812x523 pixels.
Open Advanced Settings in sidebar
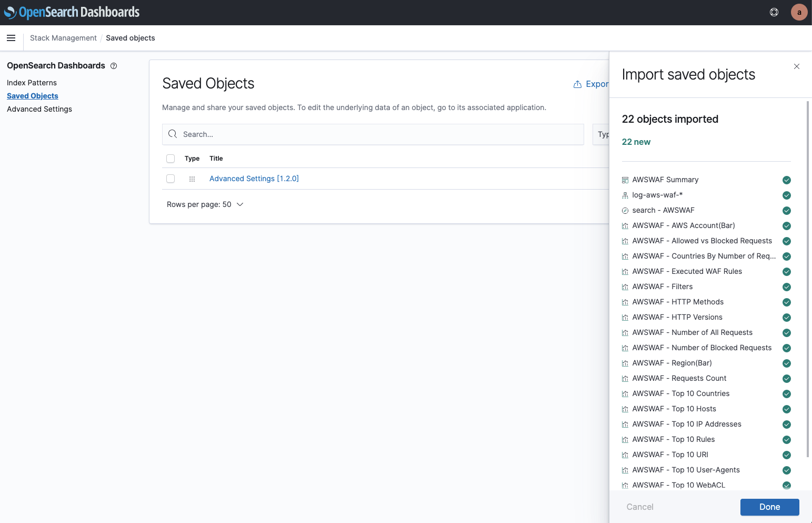pyautogui.click(x=39, y=109)
